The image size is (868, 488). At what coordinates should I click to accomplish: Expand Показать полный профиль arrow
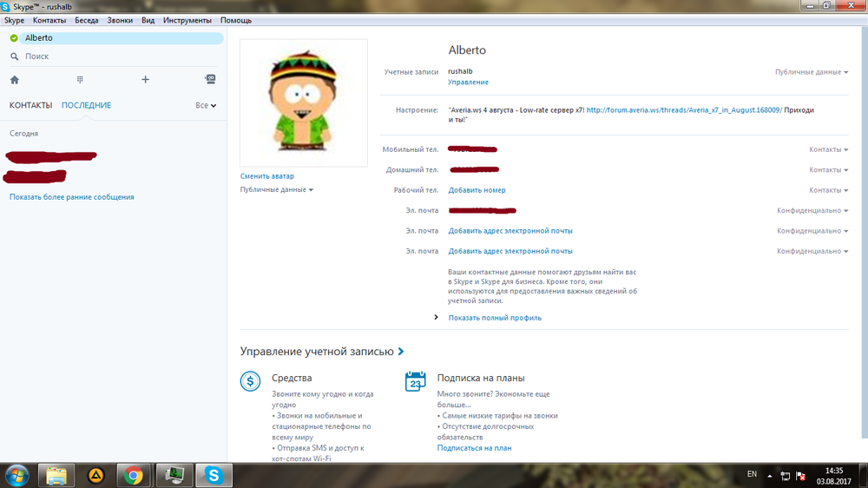437,318
